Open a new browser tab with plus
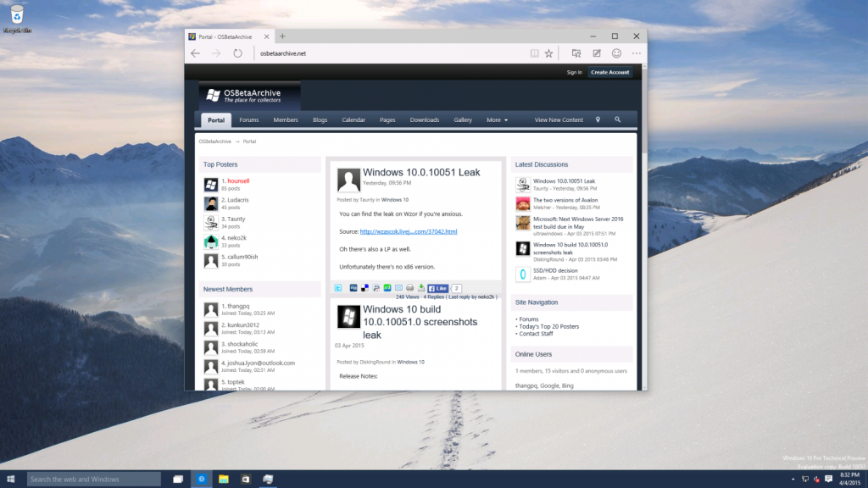The image size is (868, 488). click(x=282, y=36)
